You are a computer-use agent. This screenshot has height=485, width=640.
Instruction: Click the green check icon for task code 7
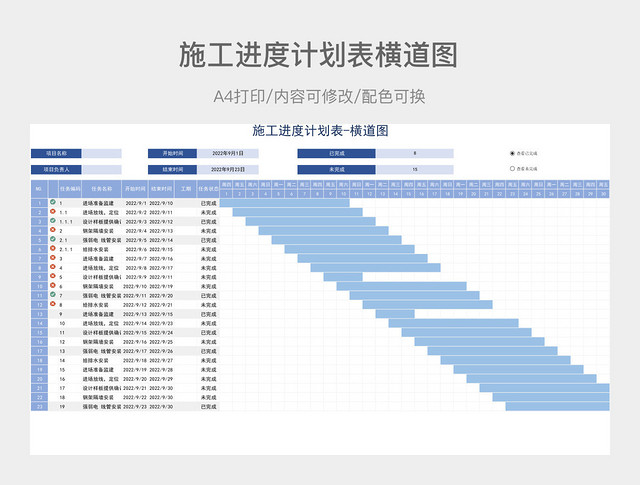click(x=53, y=294)
